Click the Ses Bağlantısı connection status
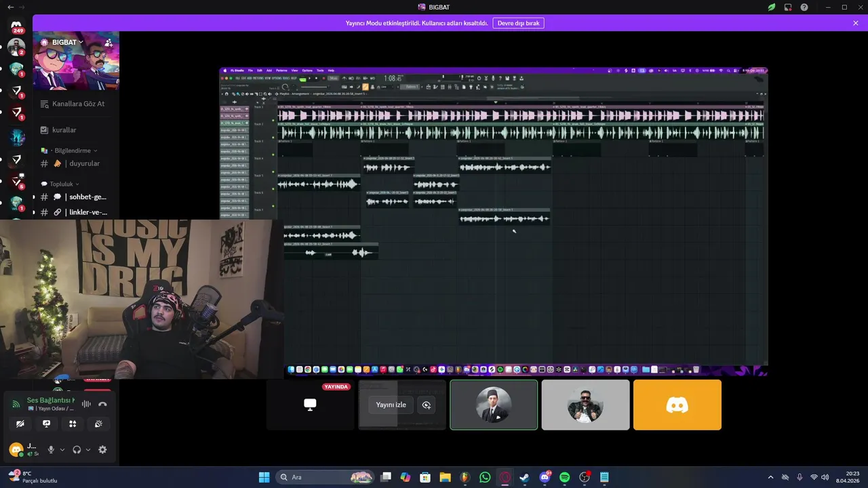This screenshot has width=868, height=488. [51, 400]
